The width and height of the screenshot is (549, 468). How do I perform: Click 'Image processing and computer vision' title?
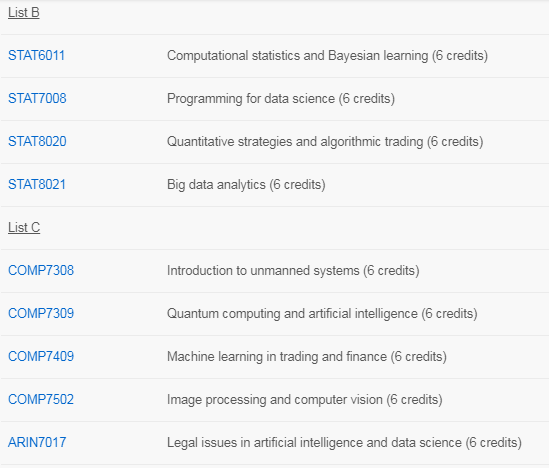click(275, 400)
